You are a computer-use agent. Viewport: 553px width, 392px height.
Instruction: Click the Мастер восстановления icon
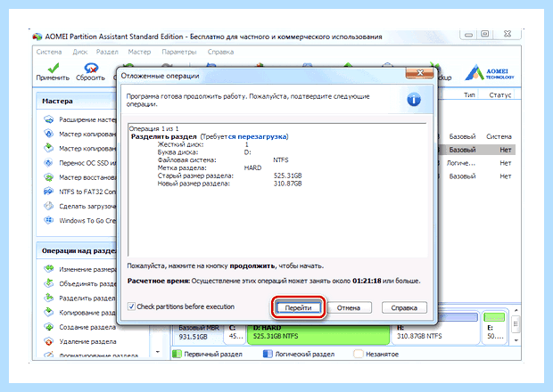[x=49, y=177]
